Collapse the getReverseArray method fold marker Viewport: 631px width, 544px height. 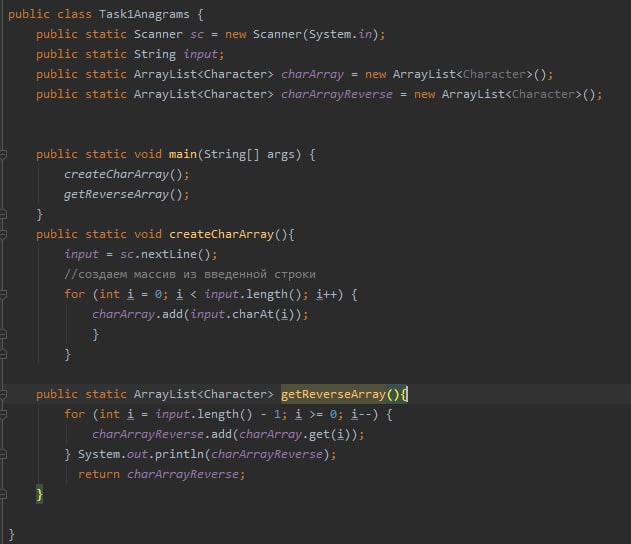click(3, 394)
